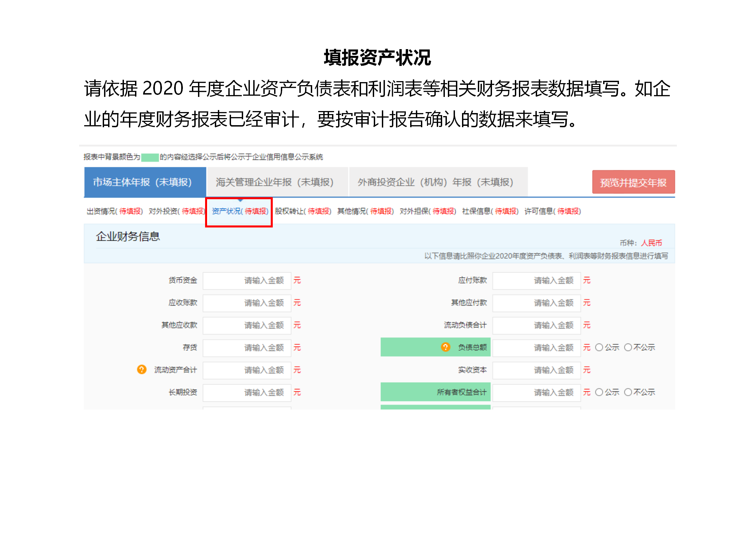Viewport: 756px width, 534px height.
Task: Select 公示 for 所有者权益合计
Action: pos(599,392)
